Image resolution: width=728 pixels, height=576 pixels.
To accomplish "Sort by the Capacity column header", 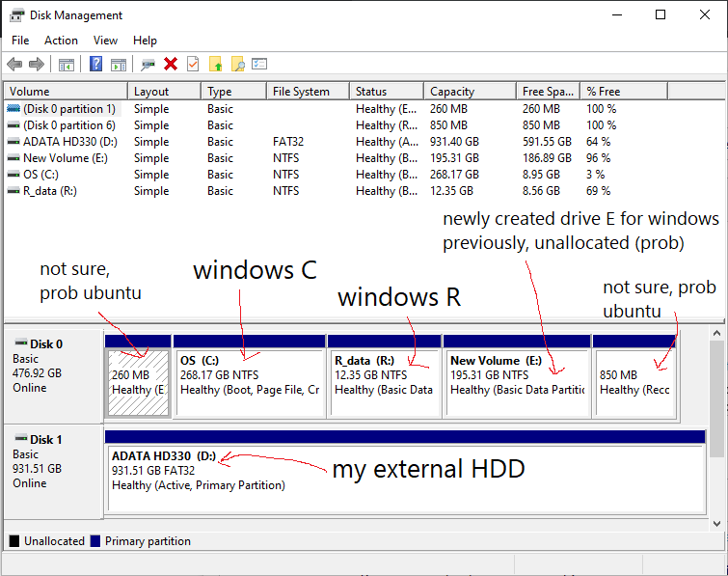I will pyautogui.click(x=470, y=92).
